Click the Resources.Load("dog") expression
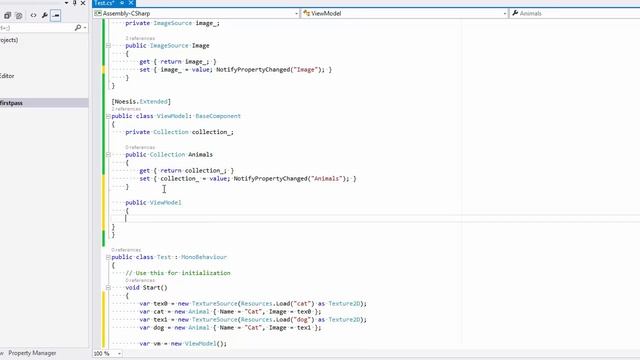Viewport: 640px width, 360px height. click(278, 320)
